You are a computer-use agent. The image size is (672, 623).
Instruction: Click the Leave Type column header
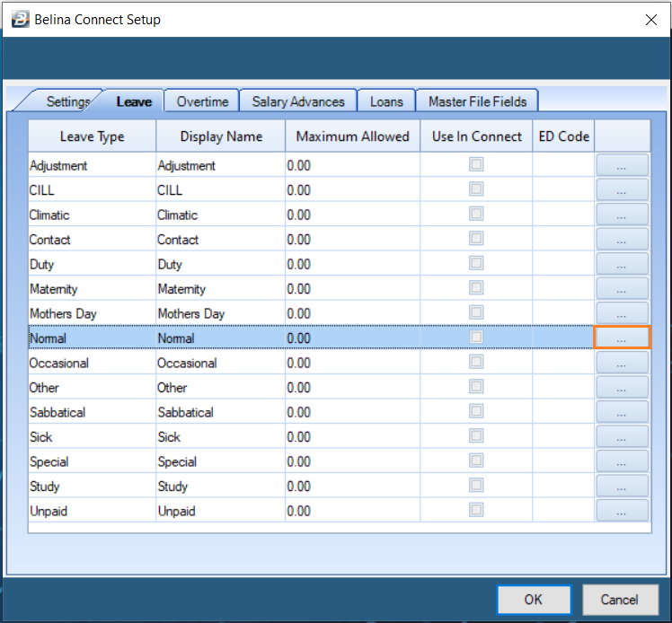click(x=93, y=136)
